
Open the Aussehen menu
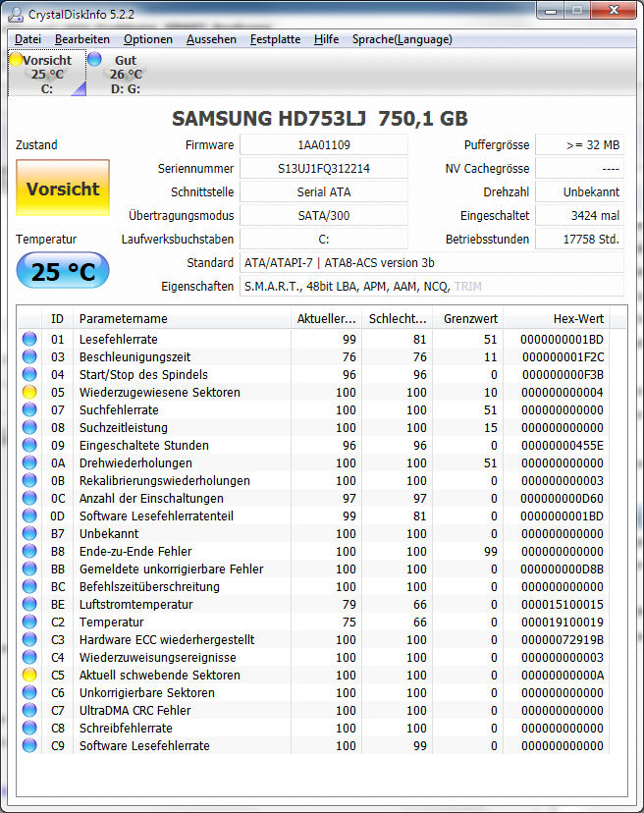[211, 39]
